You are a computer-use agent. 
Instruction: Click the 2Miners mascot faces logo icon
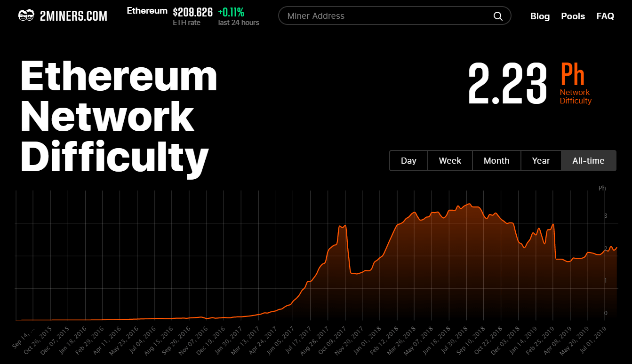click(x=26, y=16)
